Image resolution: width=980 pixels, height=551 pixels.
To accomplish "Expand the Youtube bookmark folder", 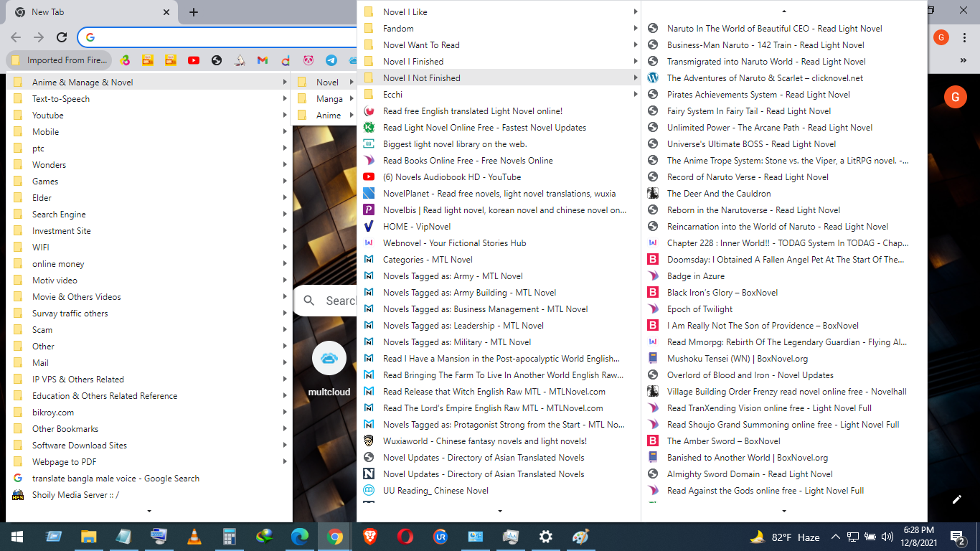I will pos(149,116).
